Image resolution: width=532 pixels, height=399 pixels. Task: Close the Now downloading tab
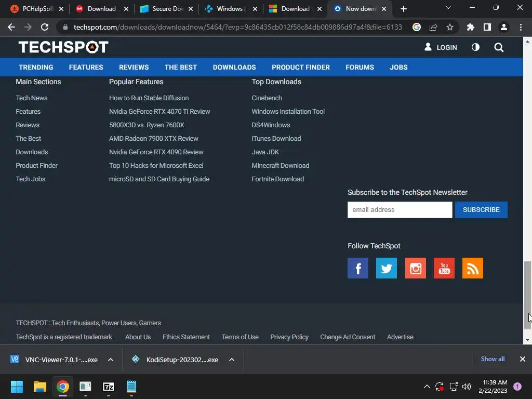pos(384,9)
